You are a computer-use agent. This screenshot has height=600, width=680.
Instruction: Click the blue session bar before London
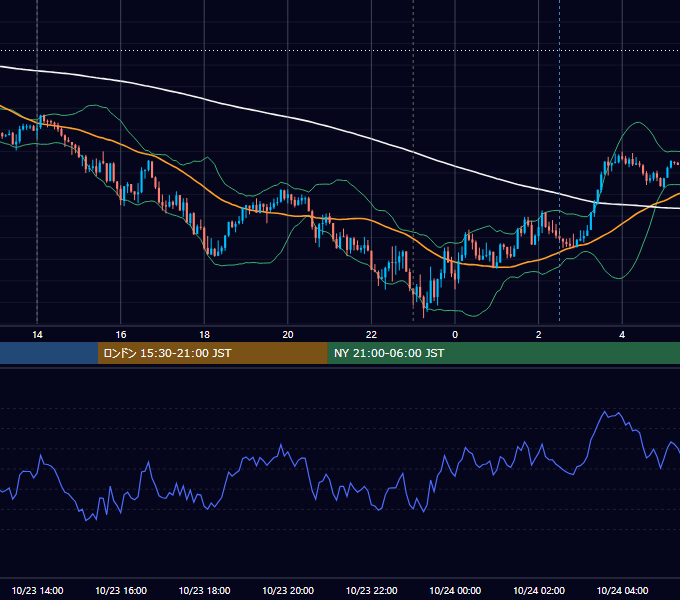49,353
